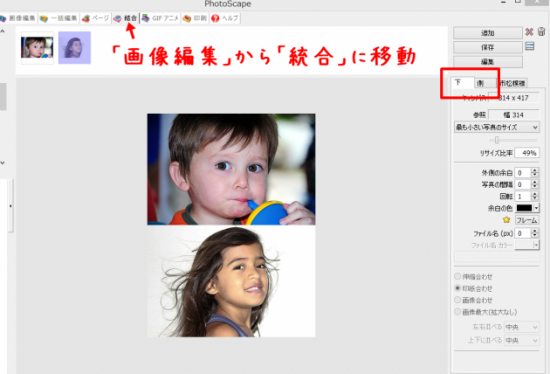The image size is (550, 374).
Task: Click the red question-mark Help icon
Action: [x=215, y=18]
